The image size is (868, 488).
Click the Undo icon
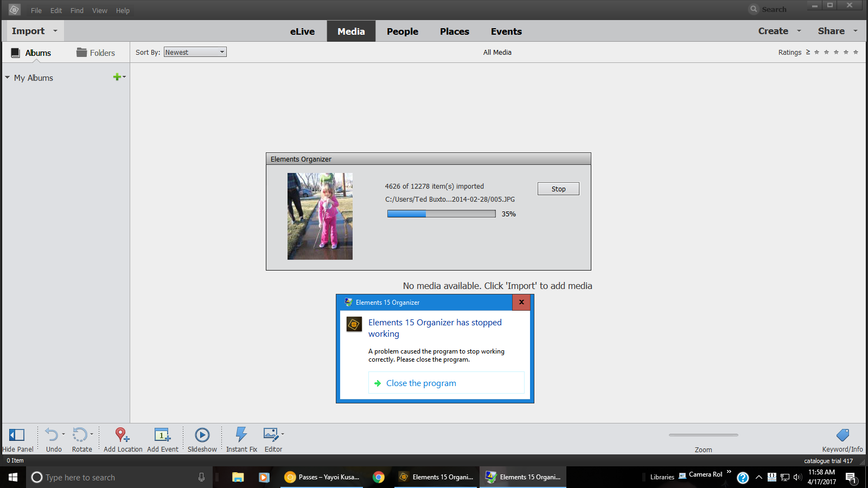click(x=52, y=435)
